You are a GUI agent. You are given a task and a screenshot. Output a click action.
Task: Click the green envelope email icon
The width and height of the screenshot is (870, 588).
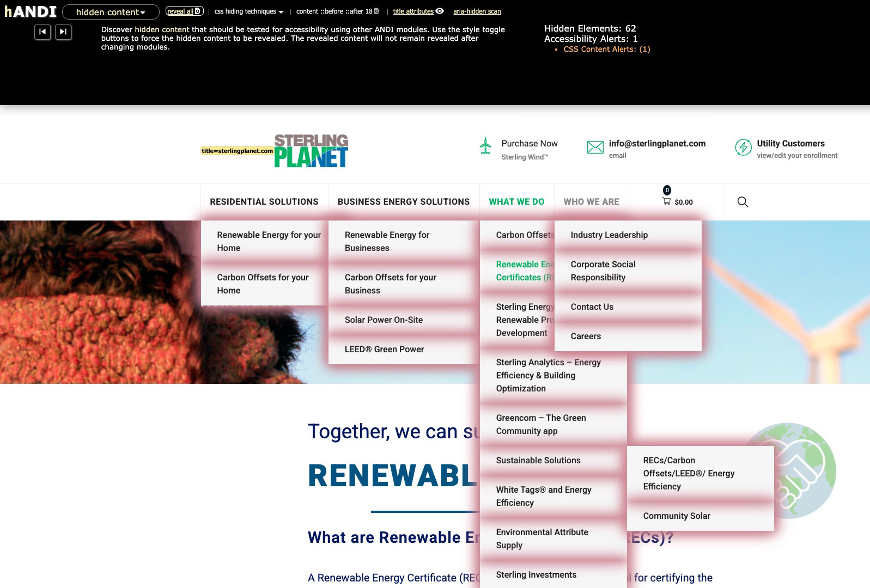(595, 147)
